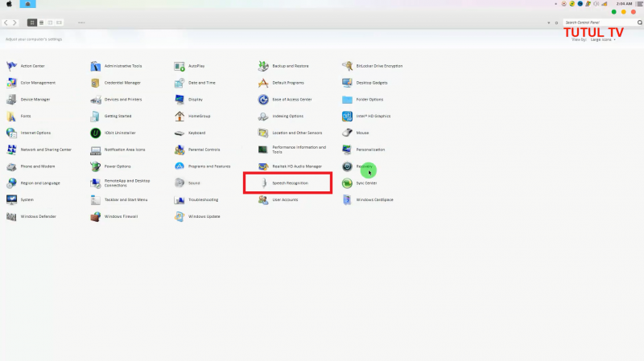This screenshot has width=644, height=361.
Task: Open Internet Options icon
Action: (11, 133)
